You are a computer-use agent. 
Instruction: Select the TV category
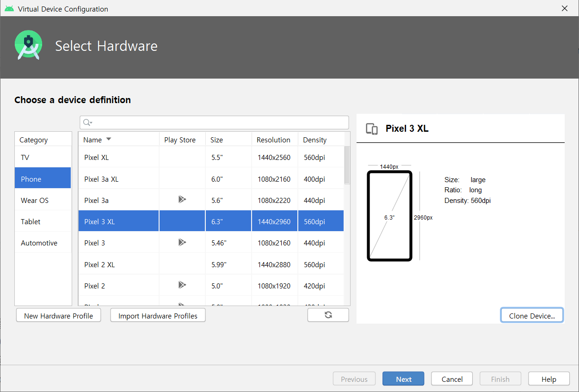[43, 157]
